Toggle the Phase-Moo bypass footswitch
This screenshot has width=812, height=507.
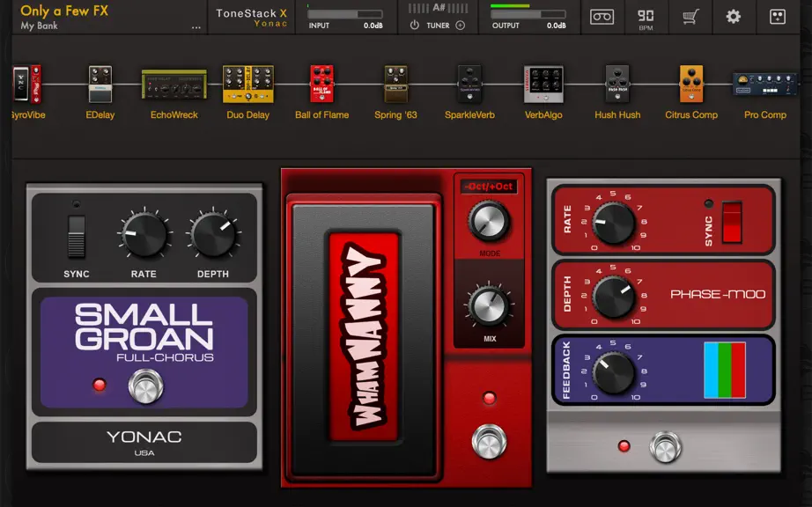(x=666, y=446)
